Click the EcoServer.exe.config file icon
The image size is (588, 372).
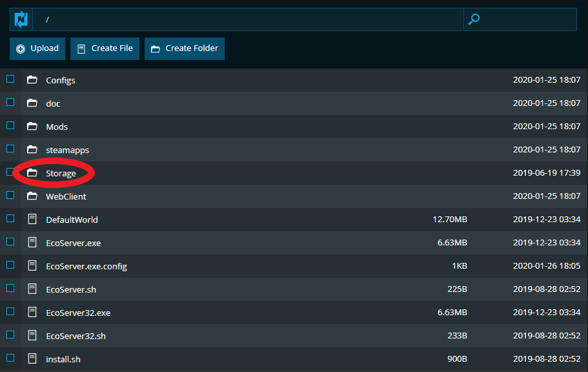pyautogui.click(x=32, y=266)
